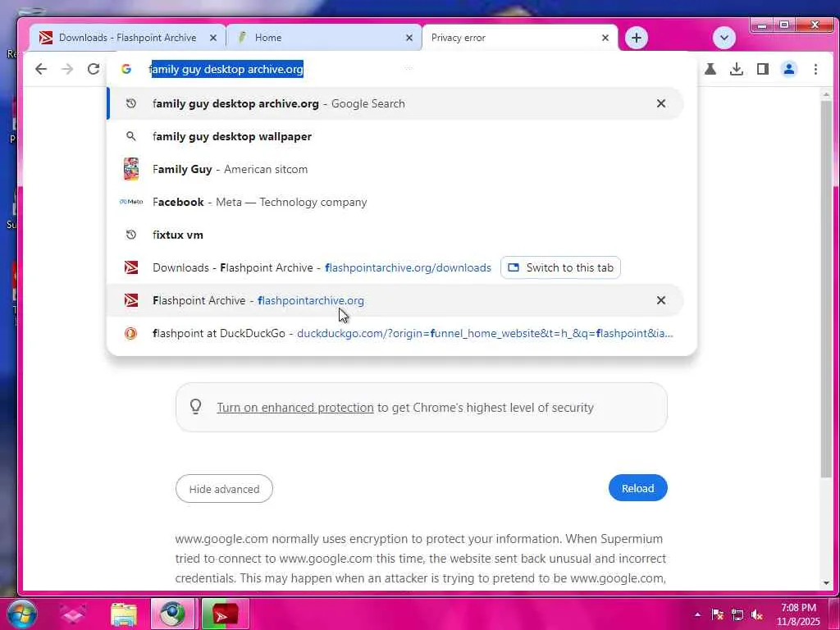This screenshot has width=840, height=630.
Task: Click Switch to this tab button
Action: coord(560,268)
